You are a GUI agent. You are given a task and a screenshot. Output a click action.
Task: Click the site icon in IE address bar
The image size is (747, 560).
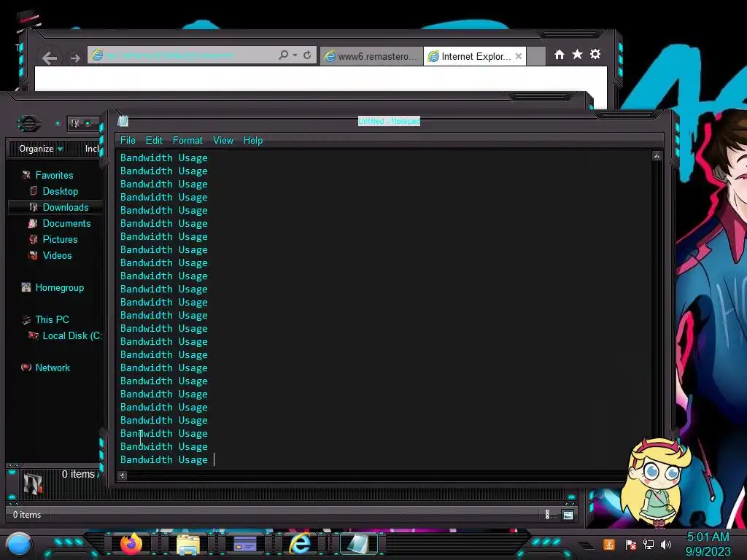coord(97,55)
